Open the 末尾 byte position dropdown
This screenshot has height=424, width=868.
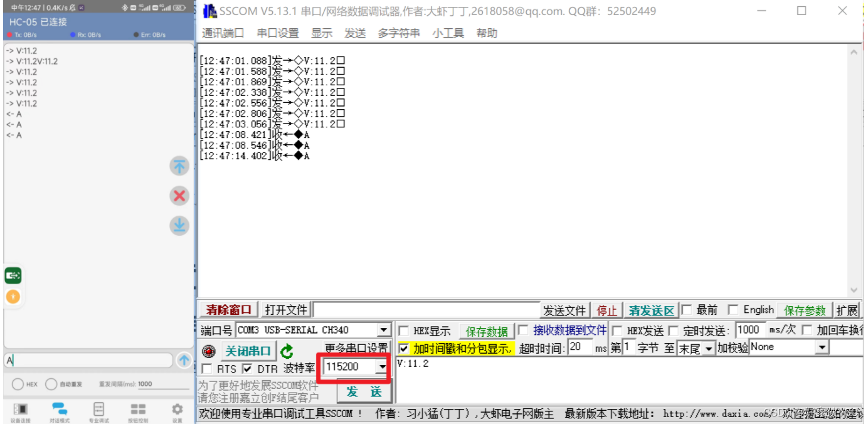coord(709,348)
